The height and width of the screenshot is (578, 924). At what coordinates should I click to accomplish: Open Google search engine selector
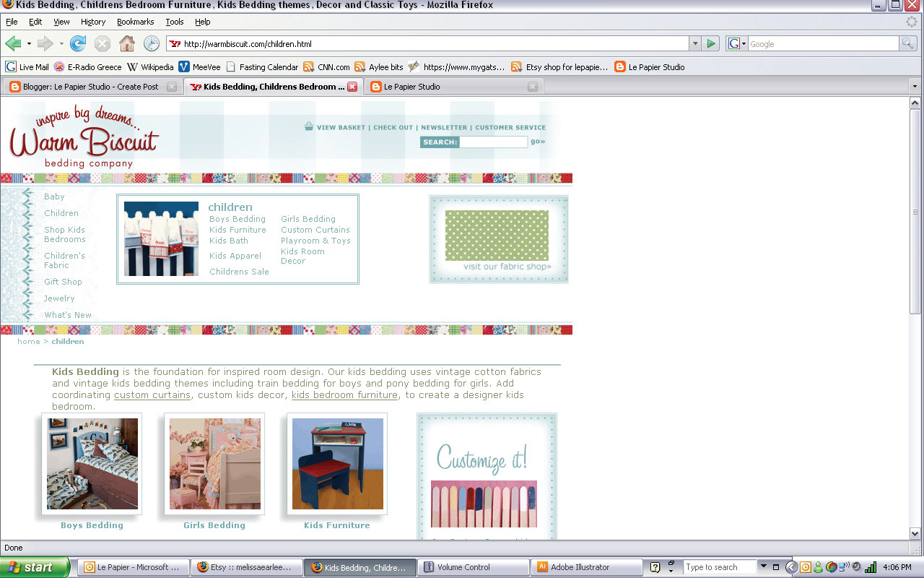pyautogui.click(x=737, y=44)
